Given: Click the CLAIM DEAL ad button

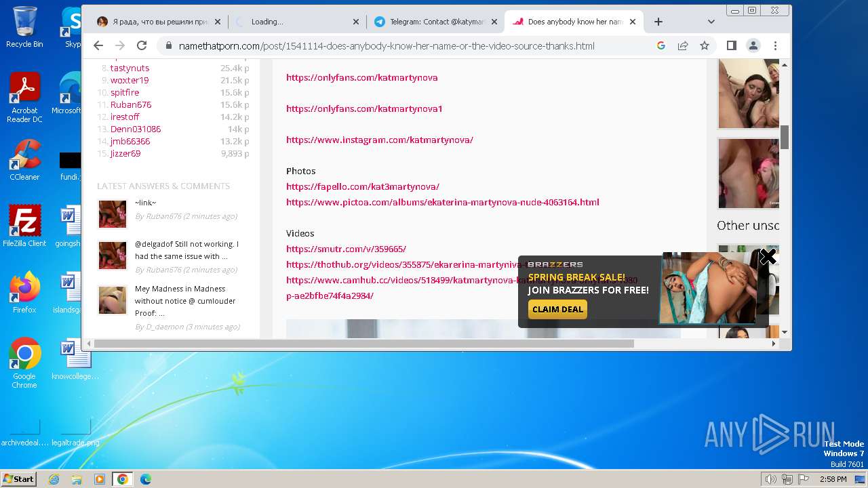Looking at the screenshot, I should (x=557, y=309).
